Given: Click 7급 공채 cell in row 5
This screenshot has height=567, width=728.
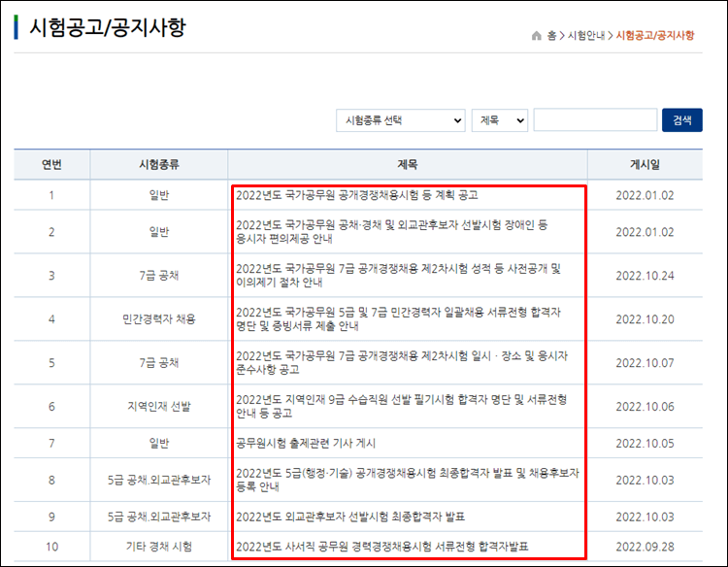Looking at the screenshot, I should [x=159, y=363].
